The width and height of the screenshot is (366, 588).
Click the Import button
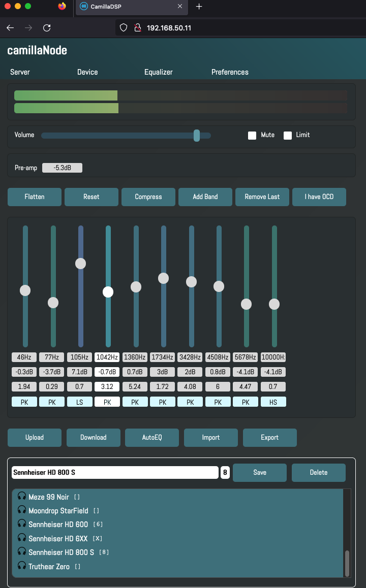211,438
